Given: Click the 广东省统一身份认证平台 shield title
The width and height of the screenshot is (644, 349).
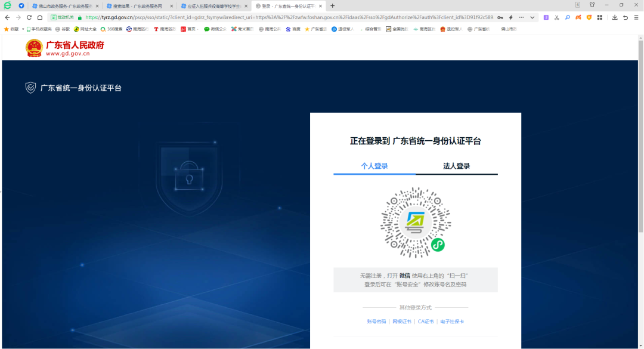Looking at the screenshot, I should coord(73,88).
